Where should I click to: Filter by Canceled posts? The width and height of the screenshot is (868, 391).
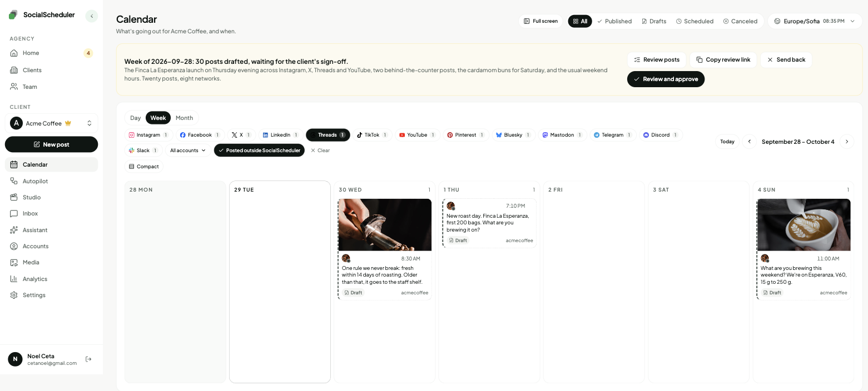[740, 21]
